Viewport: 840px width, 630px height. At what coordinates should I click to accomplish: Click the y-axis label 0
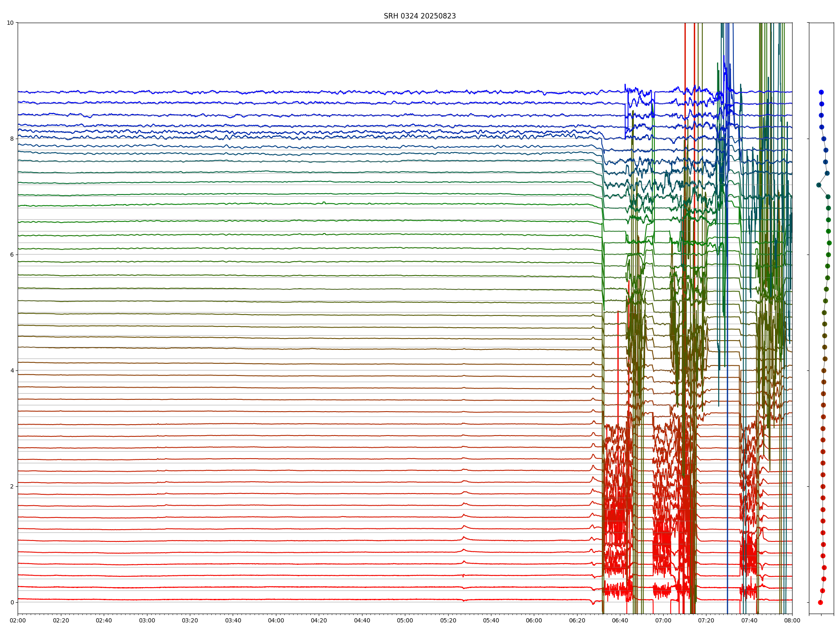12,602
